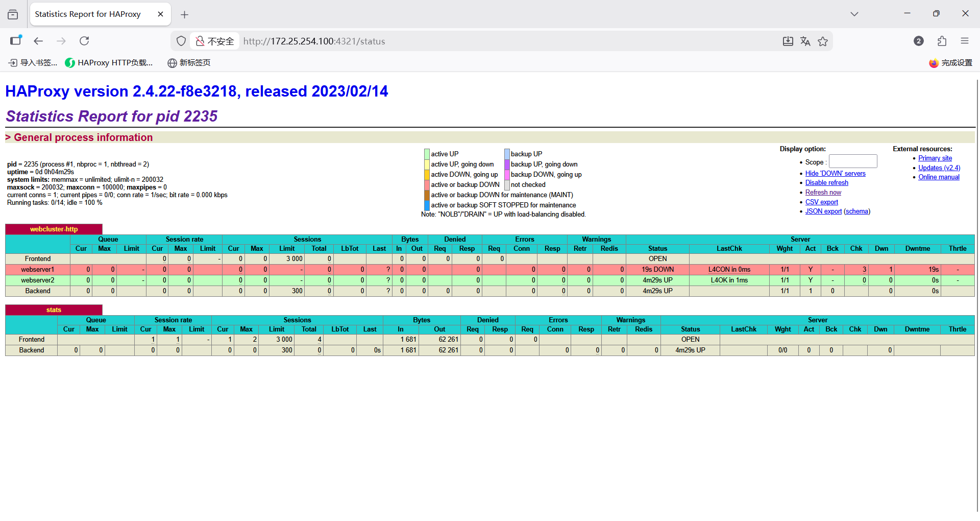Open the Firefox application menu
The width and height of the screenshot is (980, 521).
click(x=965, y=41)
